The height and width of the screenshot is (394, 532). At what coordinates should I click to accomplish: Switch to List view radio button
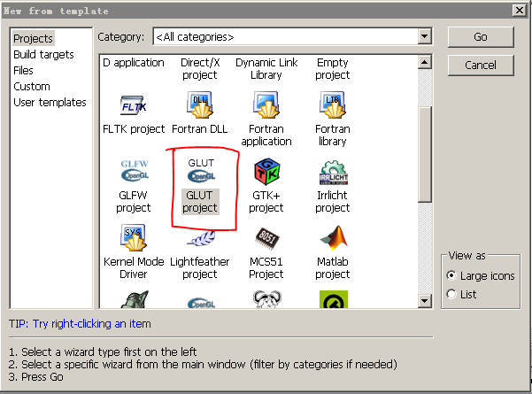[x=451, y=294]
